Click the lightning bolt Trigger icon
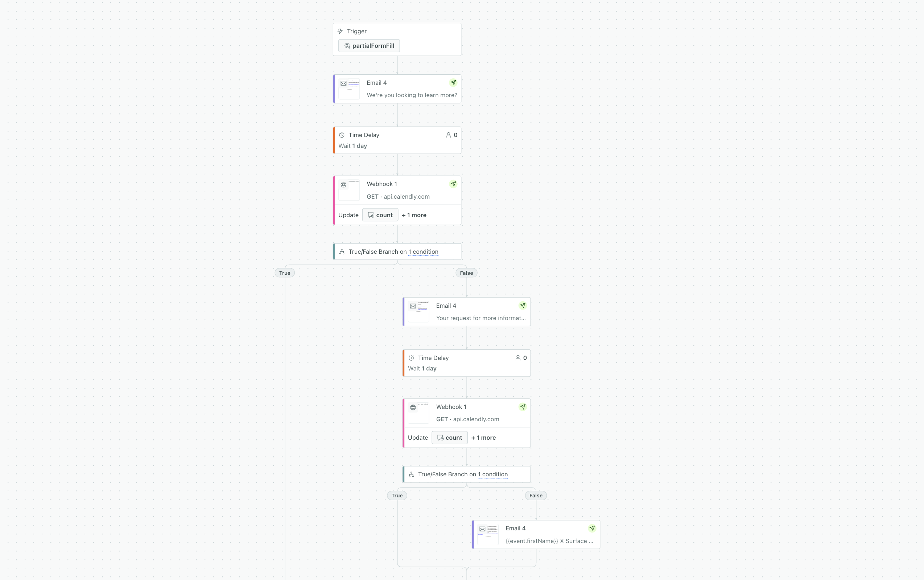The image size is (924, 580). 340,31
